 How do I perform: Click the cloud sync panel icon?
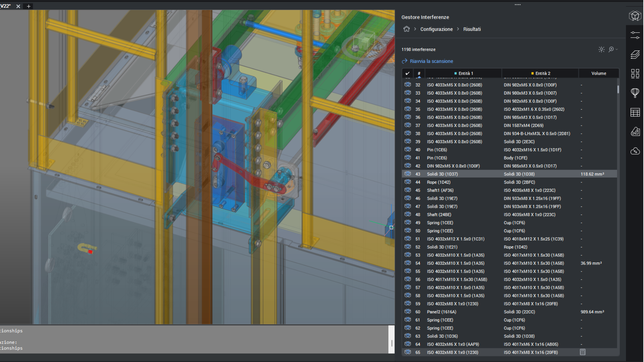click(x=635, y=151)
